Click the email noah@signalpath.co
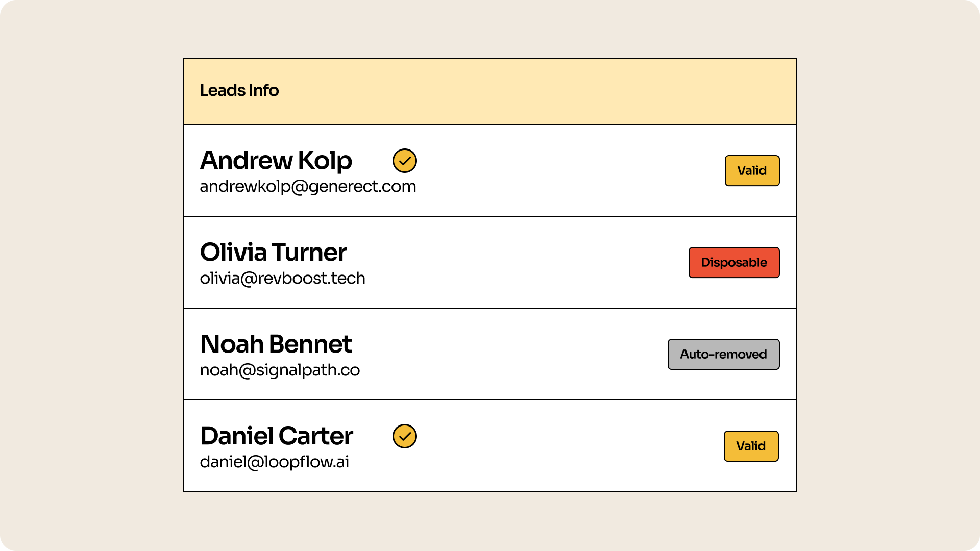 (x=280, y=370)
